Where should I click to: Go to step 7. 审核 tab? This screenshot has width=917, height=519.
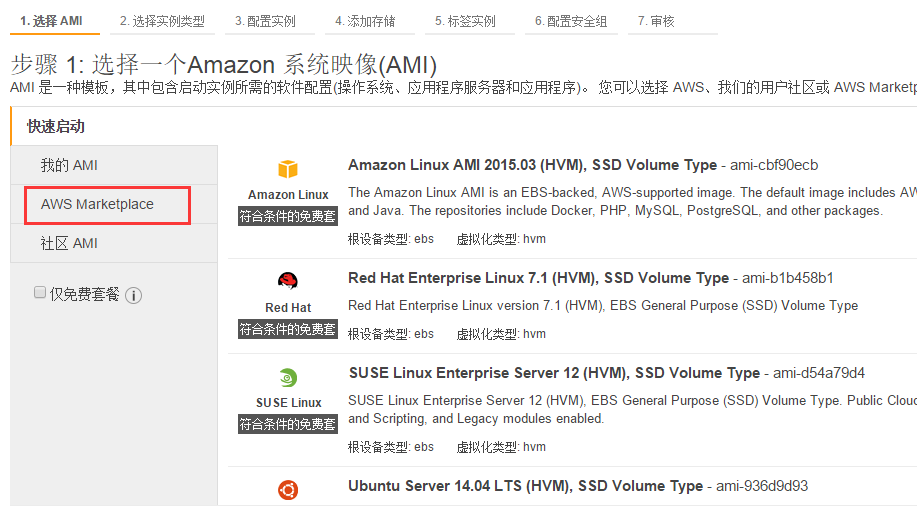point(673,22)
